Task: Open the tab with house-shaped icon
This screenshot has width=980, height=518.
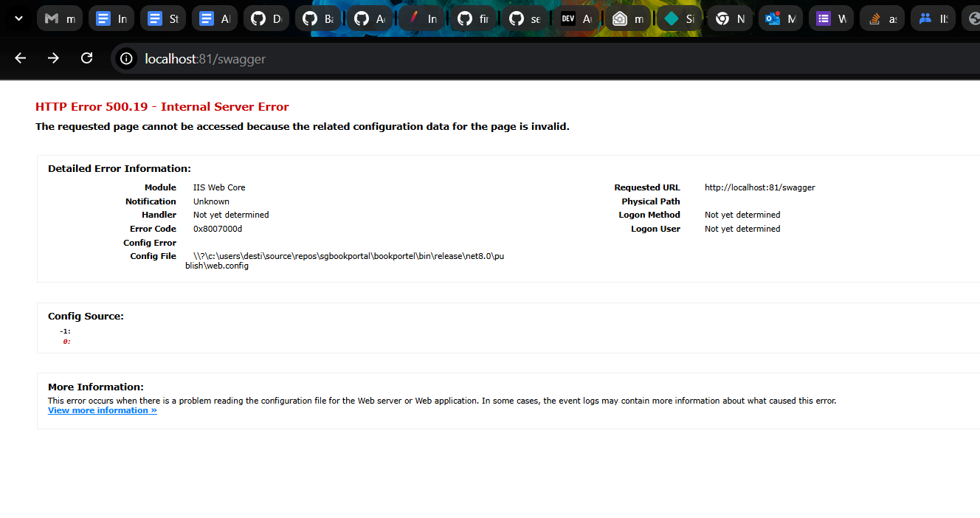Action: coord(628,18)
